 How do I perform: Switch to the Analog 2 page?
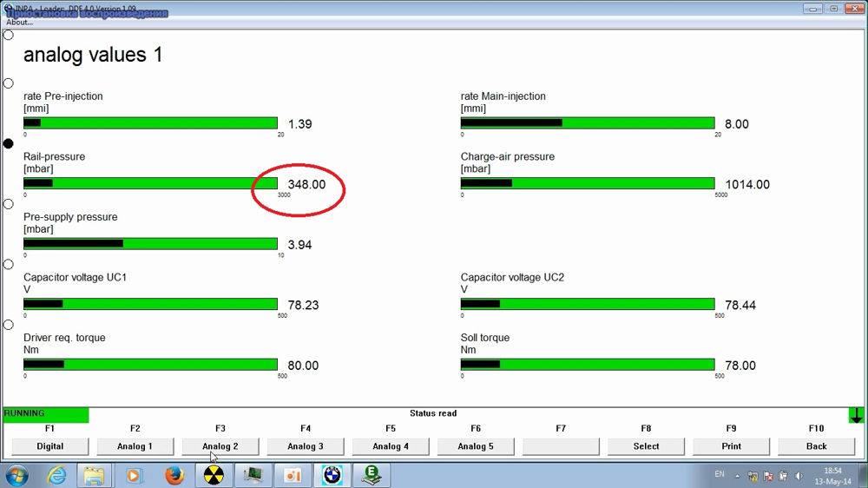pyautogui.click(x=220, y=446)
